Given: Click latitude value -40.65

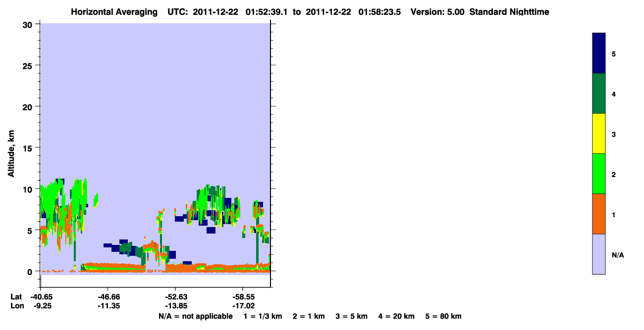Looking at the screenshot, I should (x=41, y=297).
